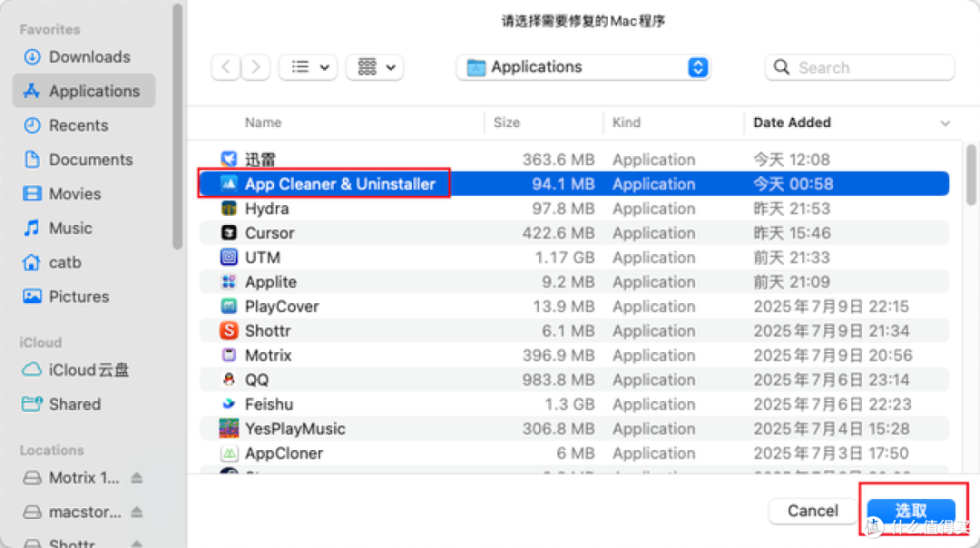980x548 pixels.
Task: Click the file name "Hydra"
Action: click(x=267, y=208)
